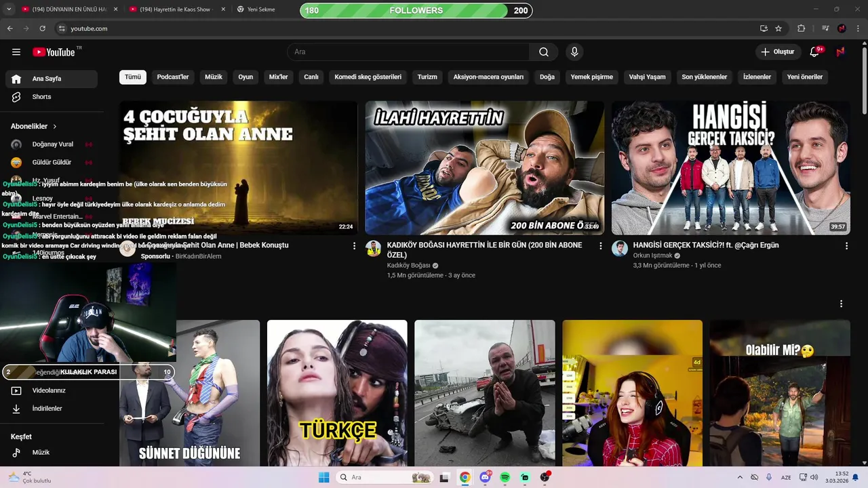Select Aksiyon-macera oyunları chip
868x488 pixels.
tap(488, 77)
